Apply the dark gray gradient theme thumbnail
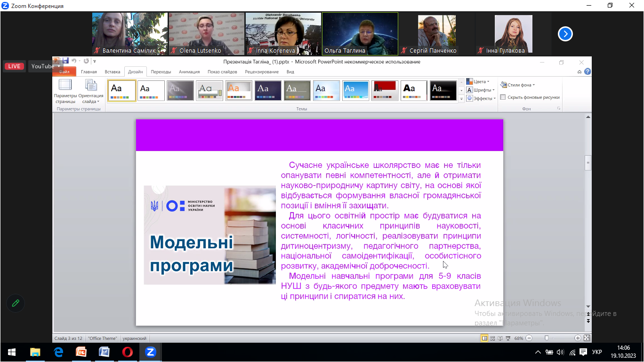This screenshot has width=644, height=362. [180, 91]
